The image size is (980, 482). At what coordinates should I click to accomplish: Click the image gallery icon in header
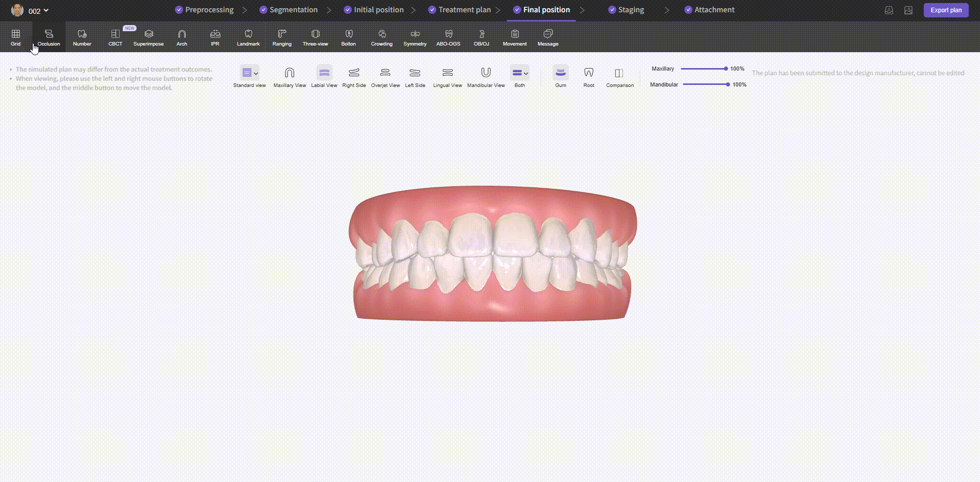[x=908, y=10]
